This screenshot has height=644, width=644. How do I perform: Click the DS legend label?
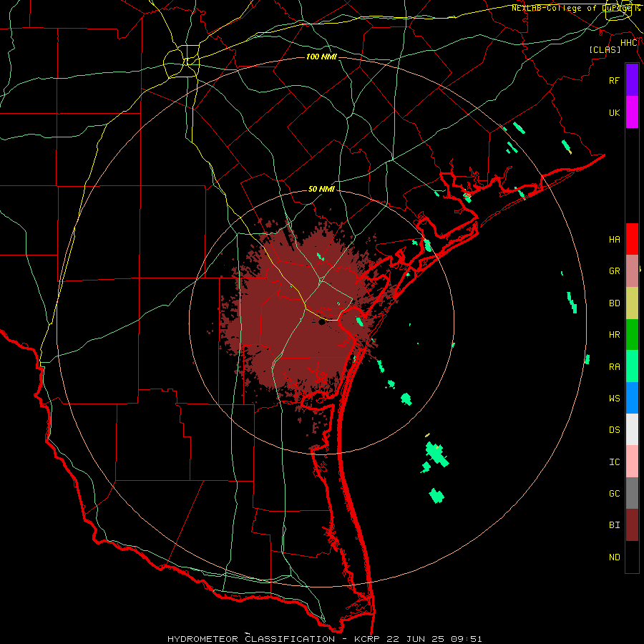[614, 430]
